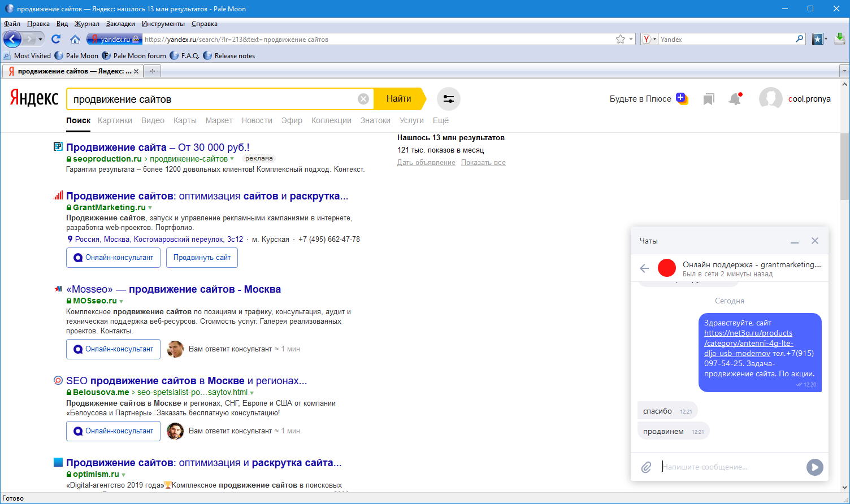
Task: Open the URL bar history dropdown arrow
Action: pos(632,39)
